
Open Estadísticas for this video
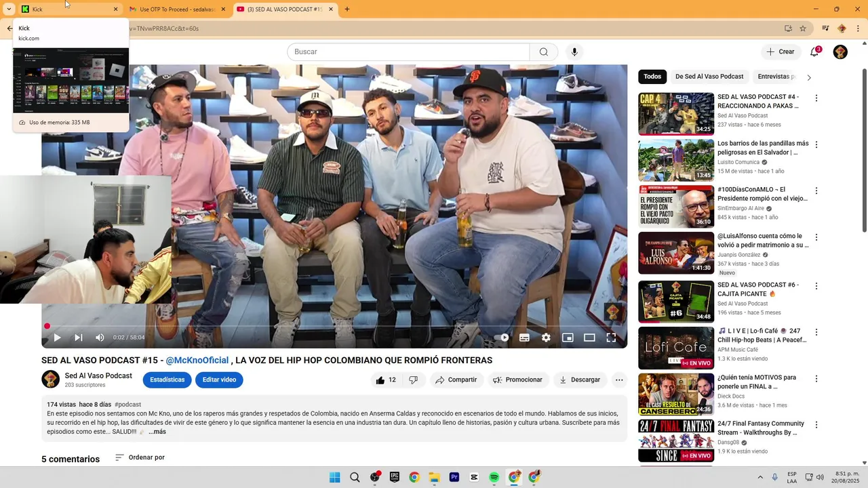point(167,380)
